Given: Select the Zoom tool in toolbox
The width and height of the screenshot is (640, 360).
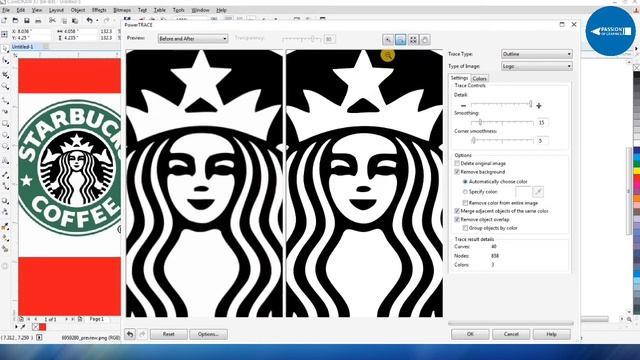Looking at the screenshot, I should tap(5, 87).
